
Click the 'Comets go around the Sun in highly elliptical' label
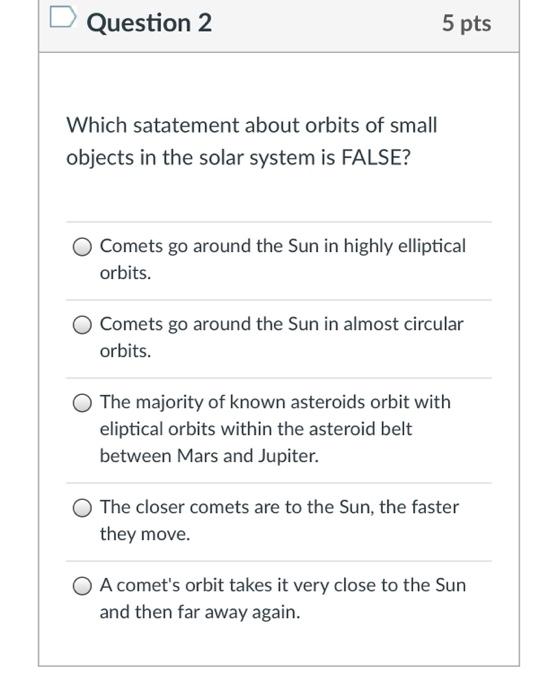point(283,246)
